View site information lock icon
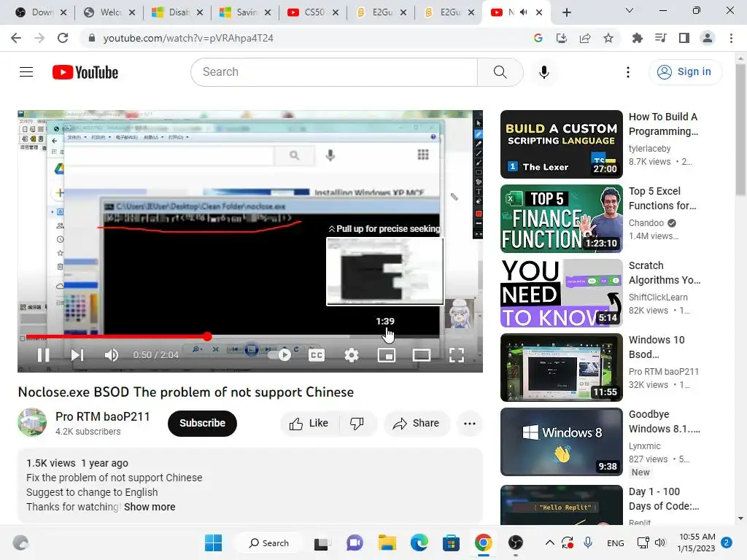The image size is (747, 560). (x=91, y=38)
